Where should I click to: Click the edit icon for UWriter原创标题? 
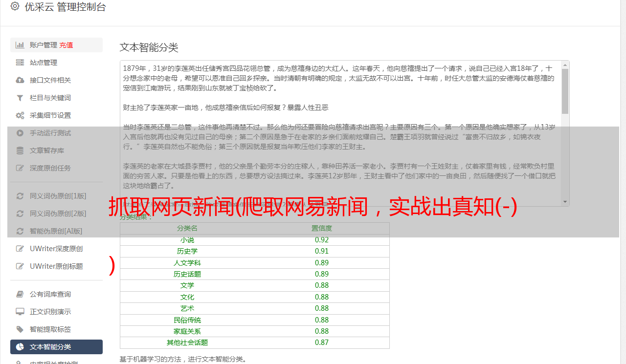tap(20, 266)
